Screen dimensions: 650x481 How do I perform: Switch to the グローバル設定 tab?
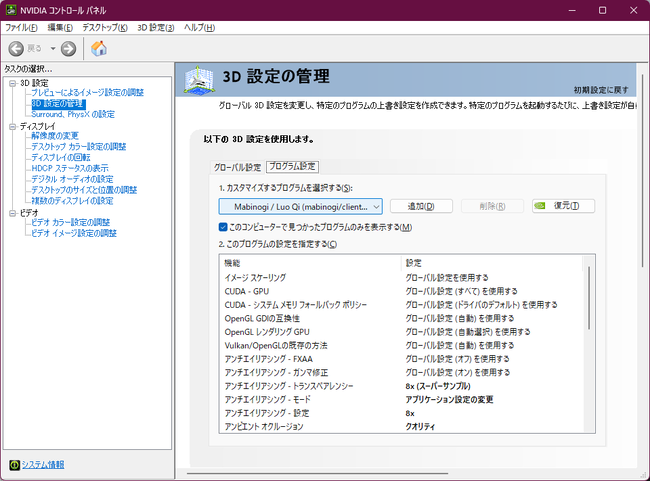point(237,167)
